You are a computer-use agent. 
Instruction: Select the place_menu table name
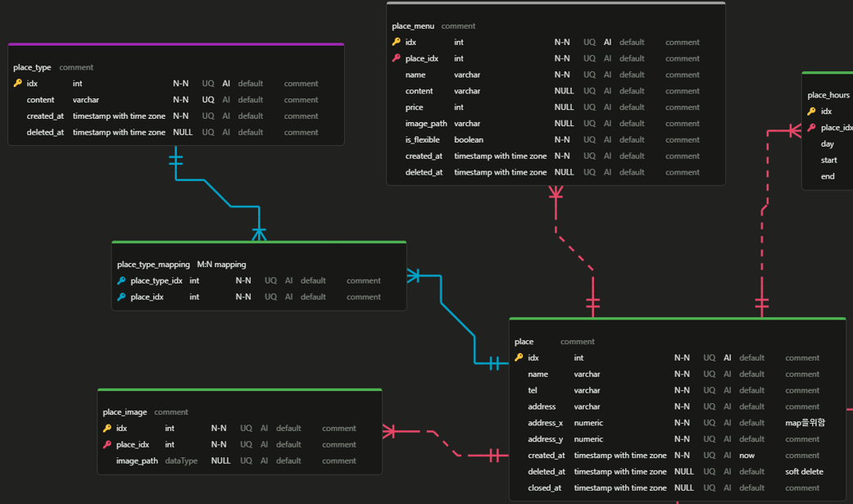tap(413, 26)
